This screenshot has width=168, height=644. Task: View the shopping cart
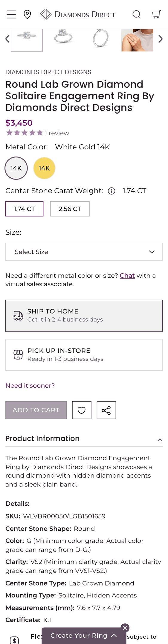coord(156,14)
